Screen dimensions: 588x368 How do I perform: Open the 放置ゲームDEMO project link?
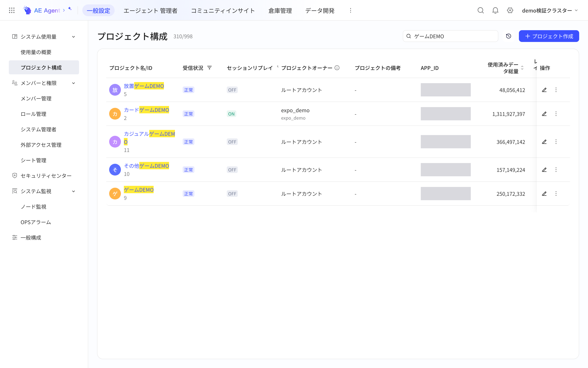click(144, 86)
